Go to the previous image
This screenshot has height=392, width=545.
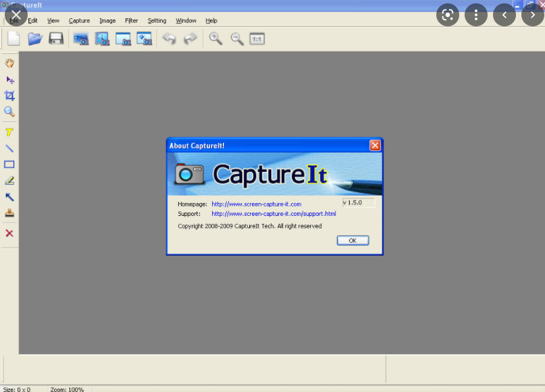point(504,15)
